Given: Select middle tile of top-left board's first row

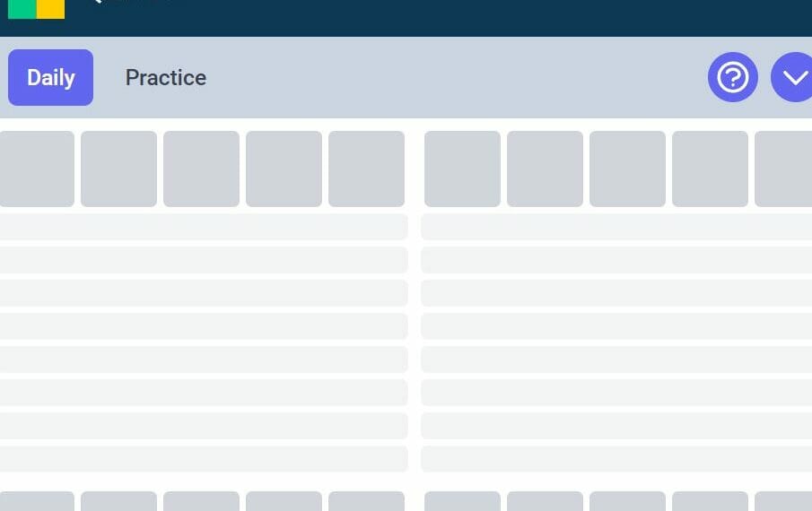Looking at the screenshot, I should (202, 169).
